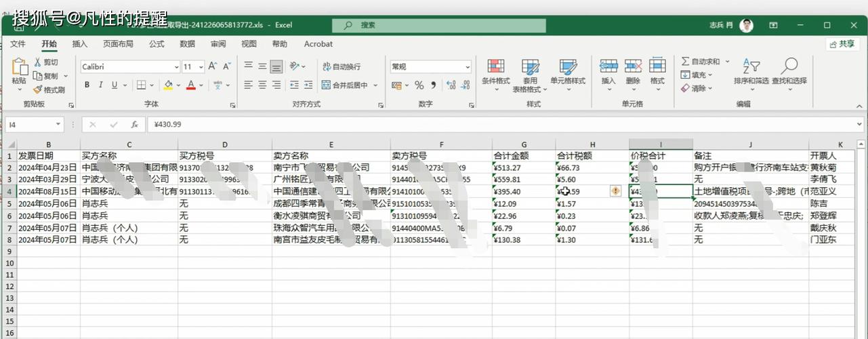Expand the Name Box I4 dropdown

pyautogui.click(x=58, y=125)
